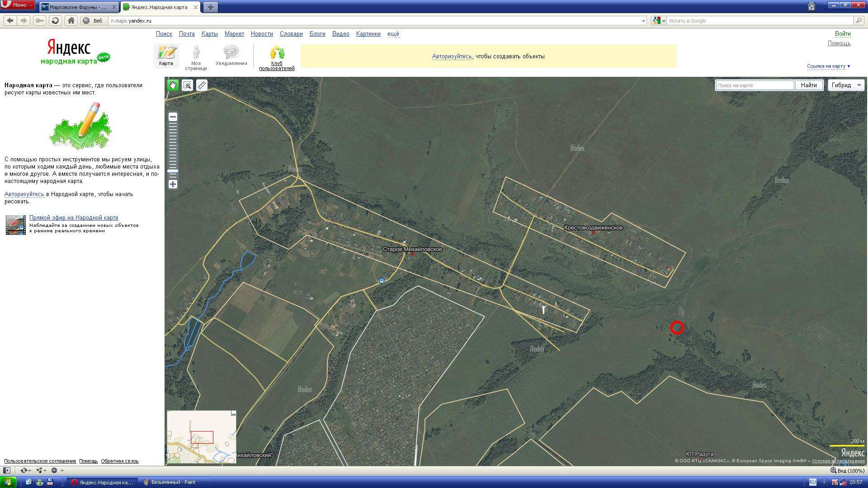Open the Маркет service link

pyautogui.click(x=234, y=34)
